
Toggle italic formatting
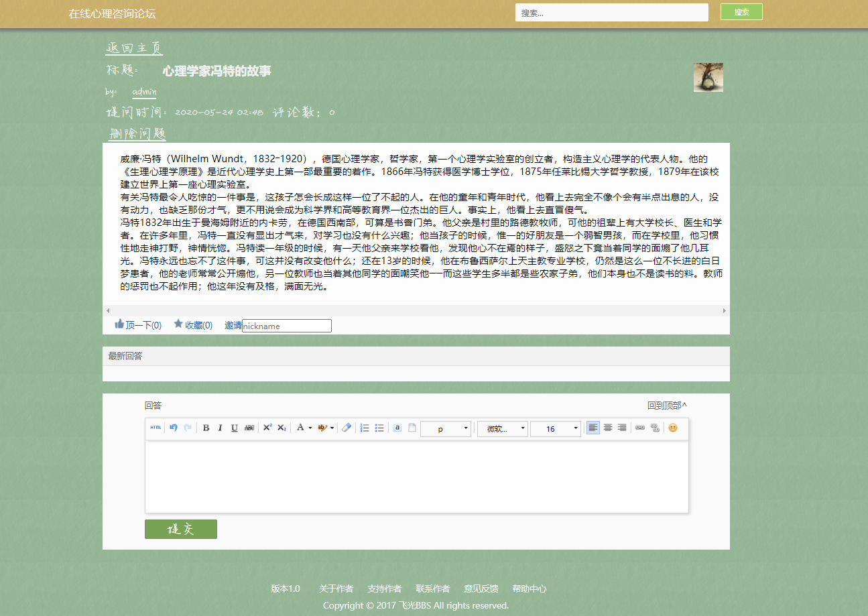(219, 427)
